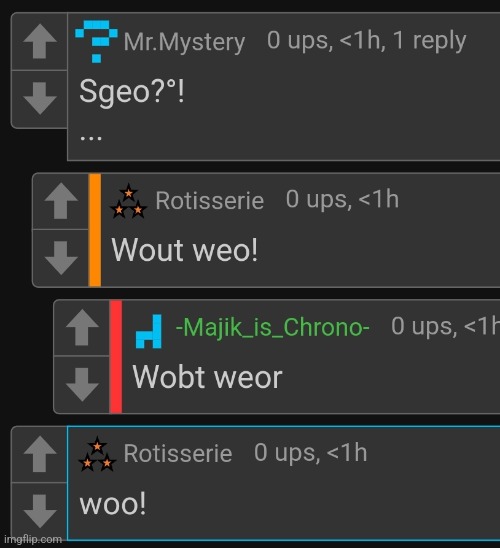
Task: Open Rotisserie's profile from "woo!" comment
Action: click(x=178, y=454)
